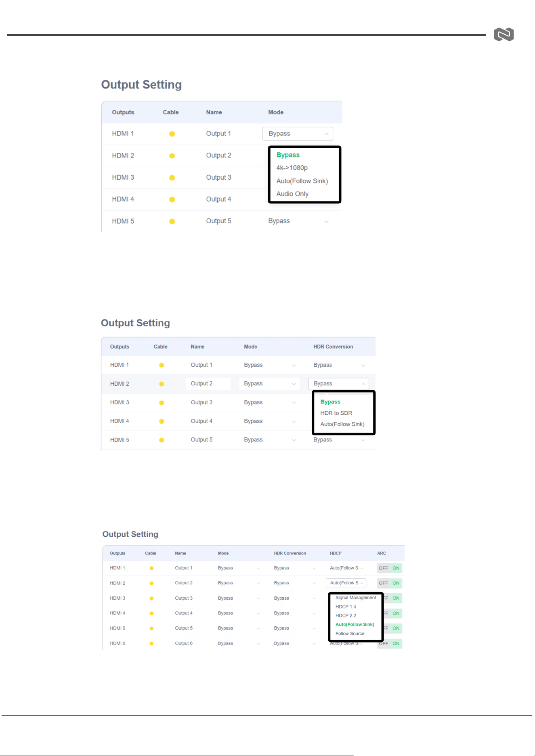535x756 pixels.
Task: Toggle ARC switch on HDMI 4 row
Action: pyautogui.click(x=393, y=613)
